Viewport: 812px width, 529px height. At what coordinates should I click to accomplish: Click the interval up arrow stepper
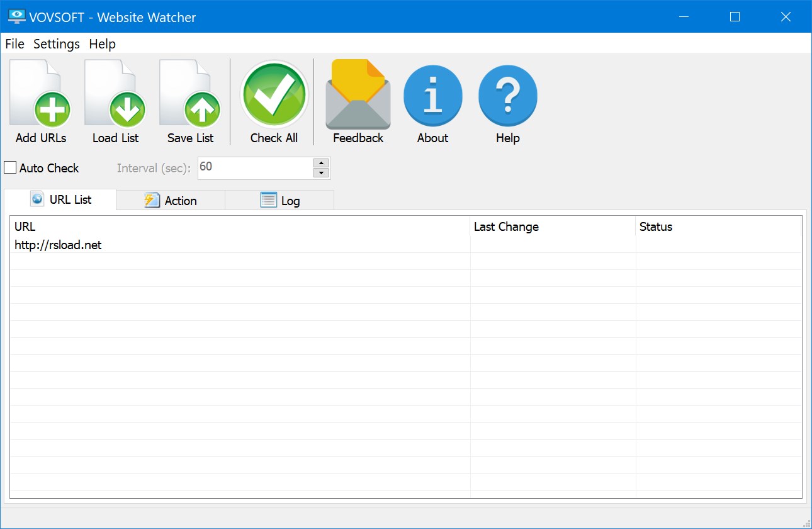[321, 164]
